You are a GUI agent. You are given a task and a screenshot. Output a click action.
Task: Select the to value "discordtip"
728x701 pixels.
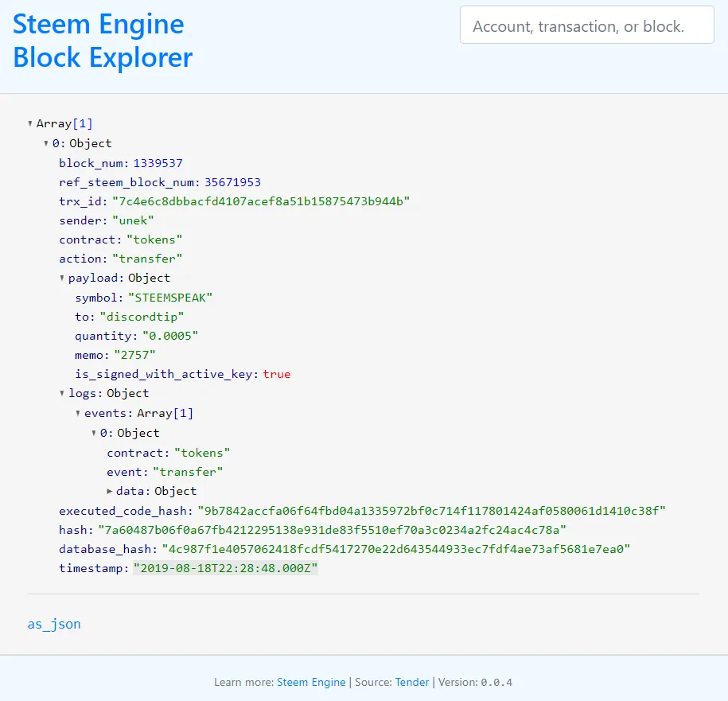(x=142, y=317)
